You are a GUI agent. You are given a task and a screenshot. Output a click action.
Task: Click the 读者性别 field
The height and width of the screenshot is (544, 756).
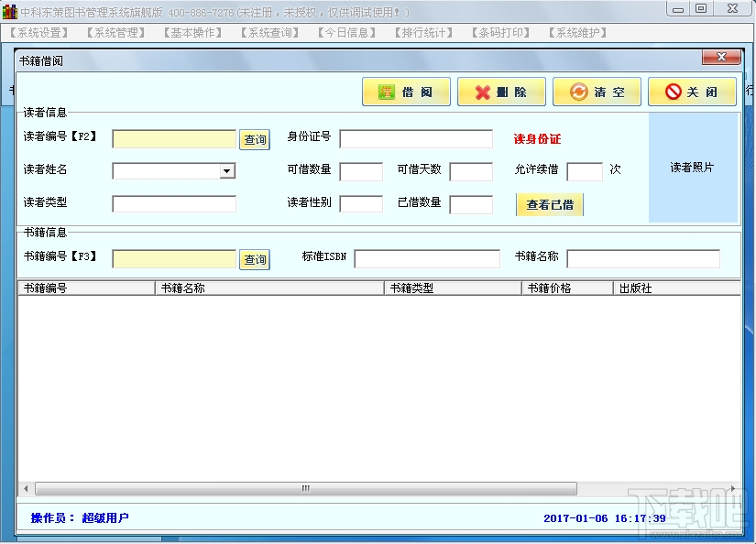(x=361, y=204)
